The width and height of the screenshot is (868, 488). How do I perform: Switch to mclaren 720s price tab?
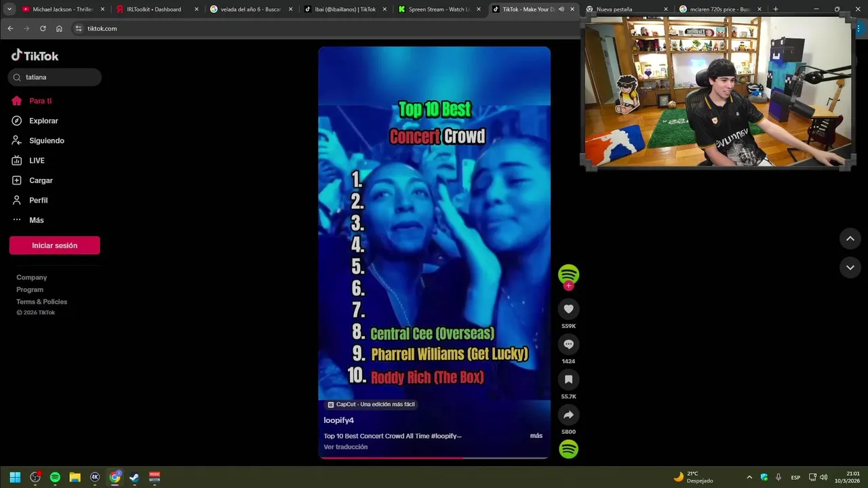[720, 9]
